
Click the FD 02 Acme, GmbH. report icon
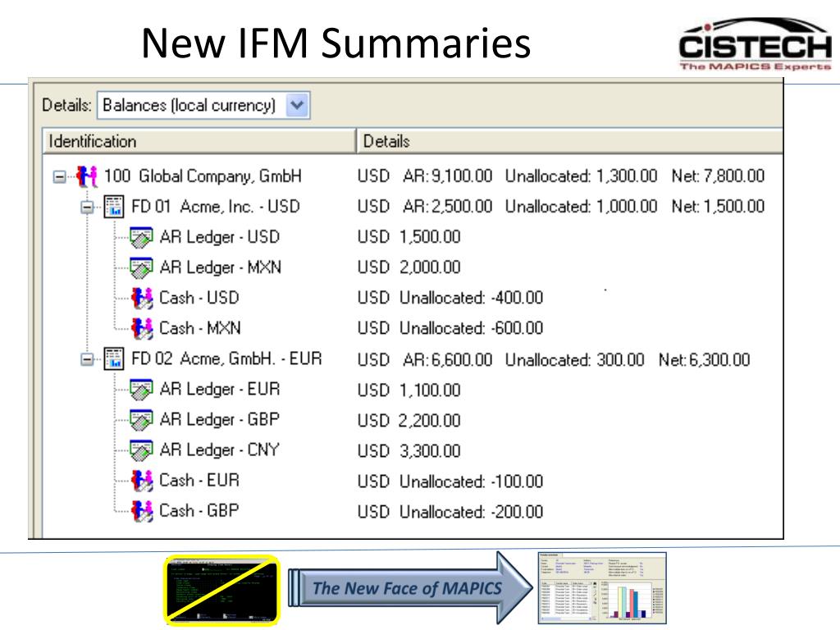[113, 359]
